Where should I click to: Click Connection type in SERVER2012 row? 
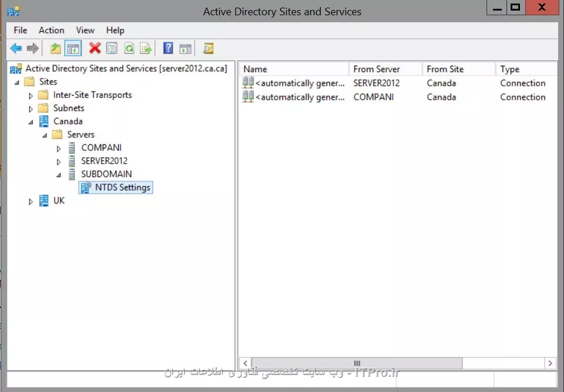point(523,83)
